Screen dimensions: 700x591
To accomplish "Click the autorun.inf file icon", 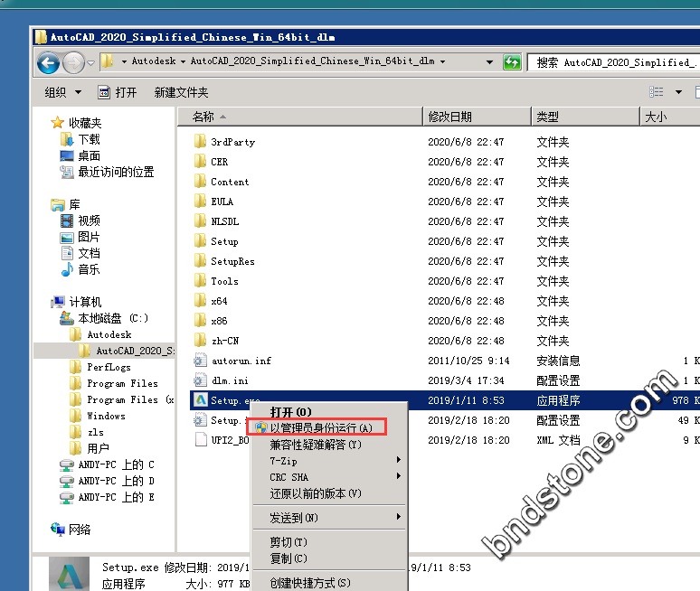I will (x=200, y=361).
